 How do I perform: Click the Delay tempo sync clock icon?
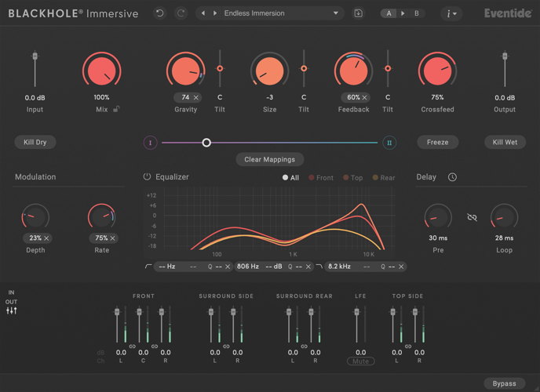pos(452,177)
